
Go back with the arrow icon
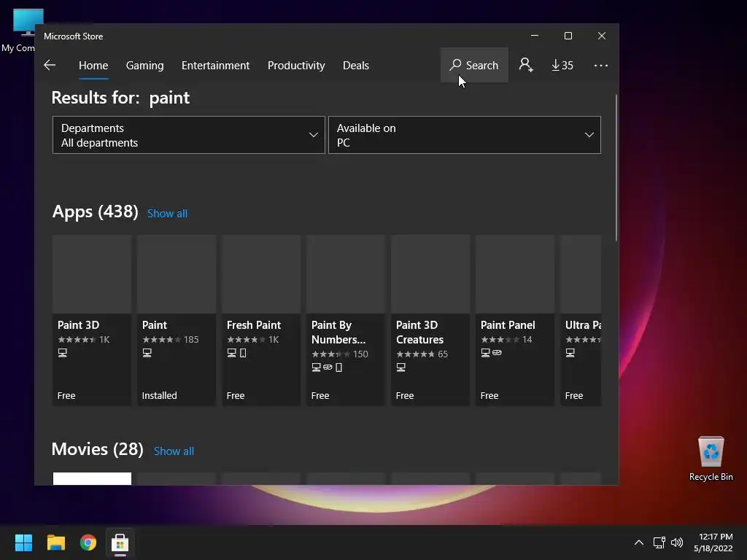pyautogui.click(x=50, y=65)
